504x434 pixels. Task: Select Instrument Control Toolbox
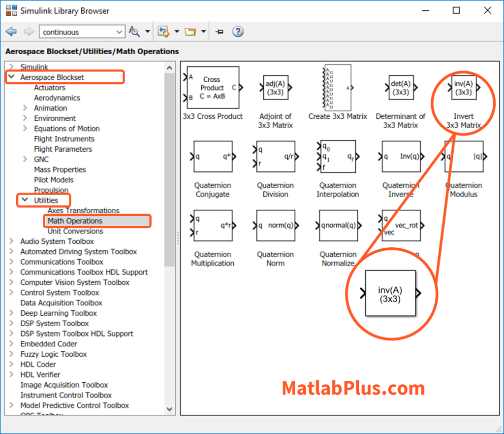tap(66, 395)
